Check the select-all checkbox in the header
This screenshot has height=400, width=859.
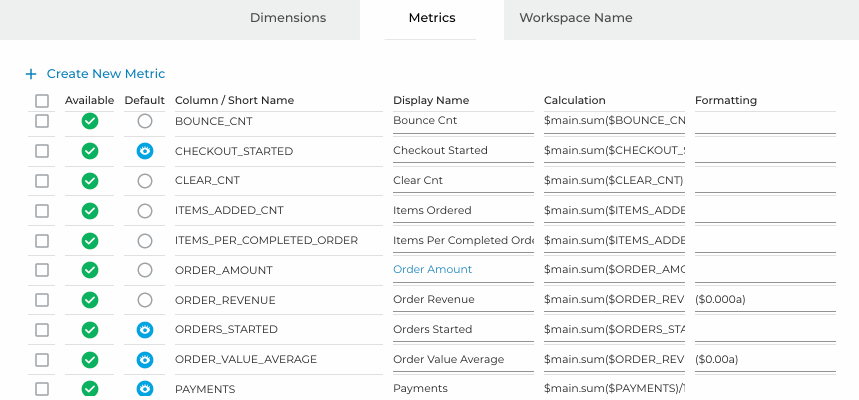[x=42, y=101]
